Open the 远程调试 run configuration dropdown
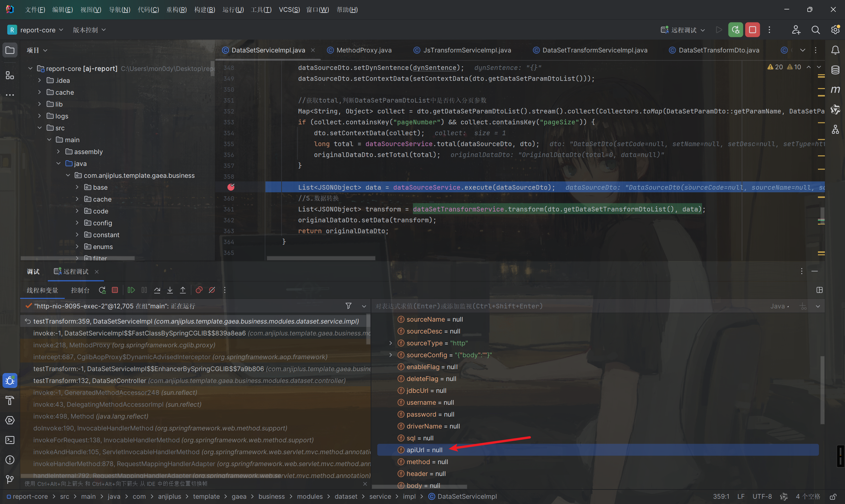 [683, 30]
